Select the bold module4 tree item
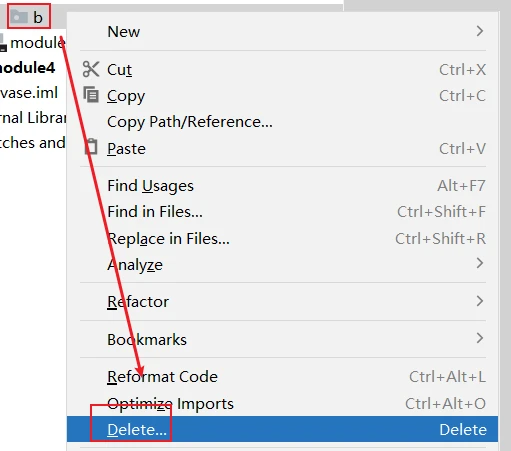This screenshot has width=511, height=451. (x=27, y=68)
